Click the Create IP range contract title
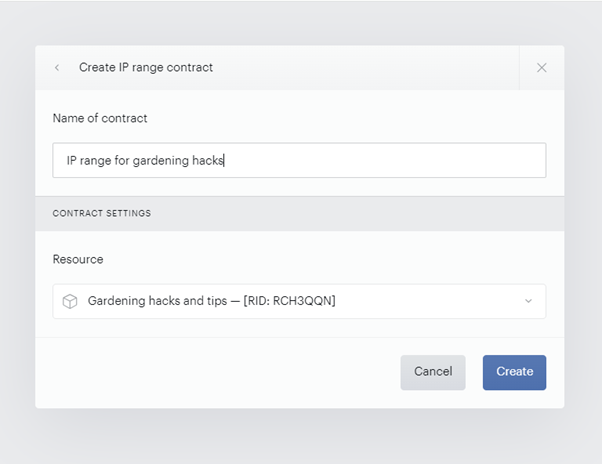Viewport: 602px width, 464px height. point(146,68)
